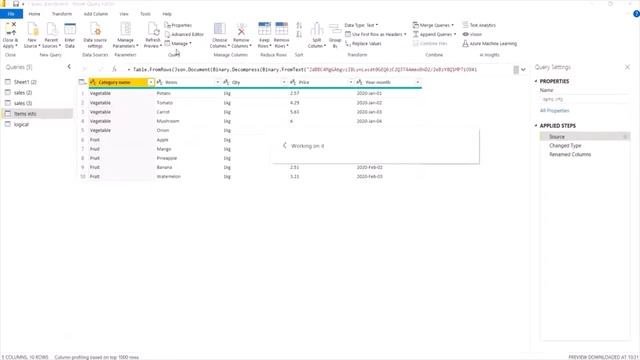Open the Items column filter dropdown
The image size is (640, 360).
click(x=218, y=82)
